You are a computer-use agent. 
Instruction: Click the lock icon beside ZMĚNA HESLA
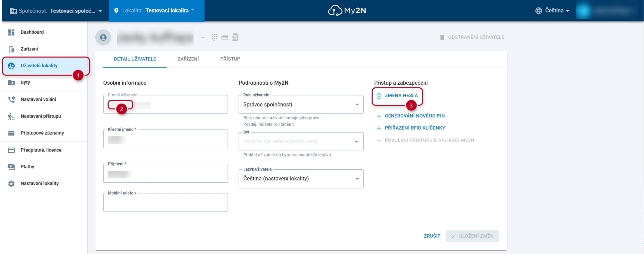(x=379, y=95)
